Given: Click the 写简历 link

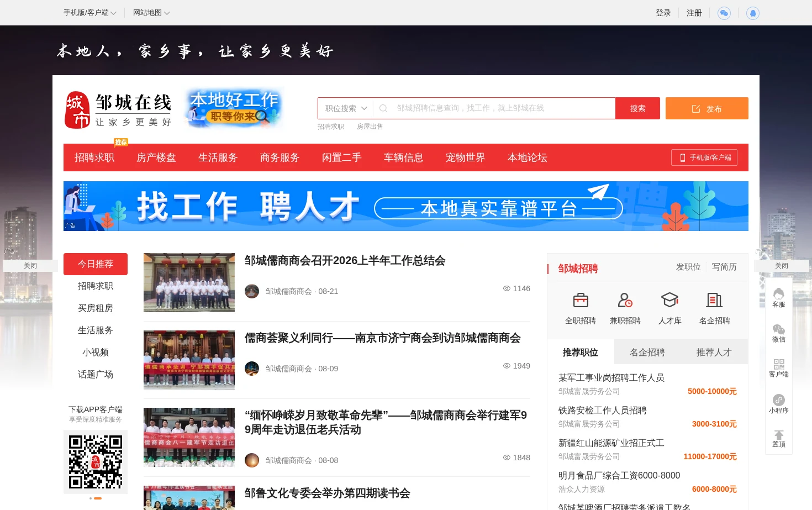Looking at the screenshot, I should (724, 267).
